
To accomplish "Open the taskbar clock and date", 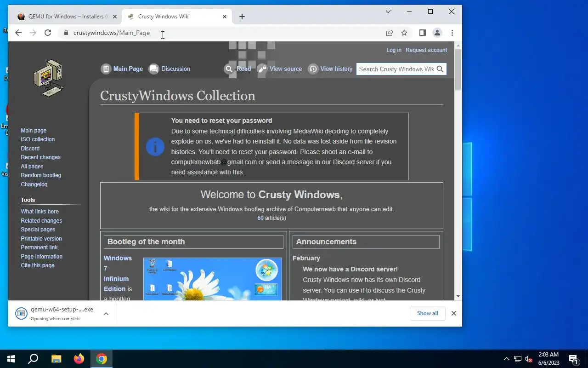I will pos(549,359).
